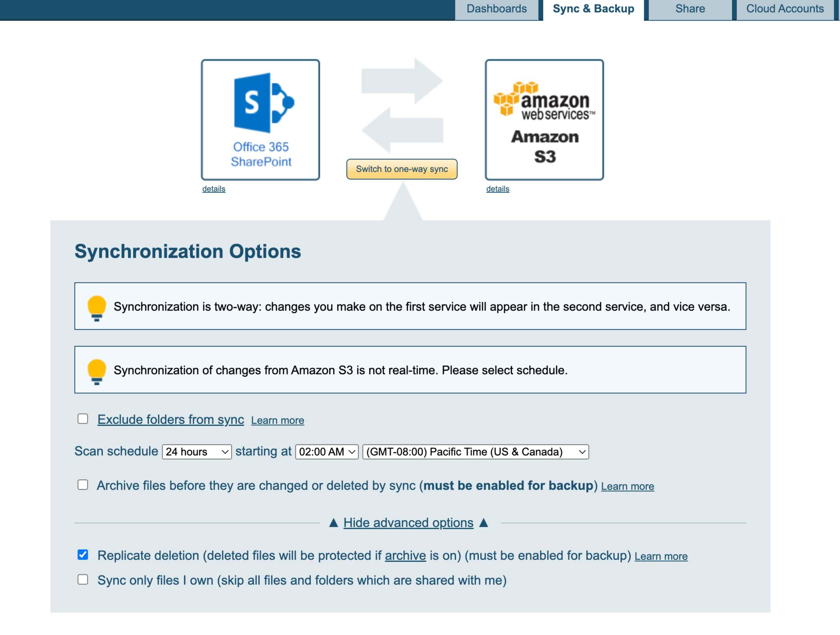Open the Cloud Accounts tab
Screen dimensions: 840x635
pos(784,9)
